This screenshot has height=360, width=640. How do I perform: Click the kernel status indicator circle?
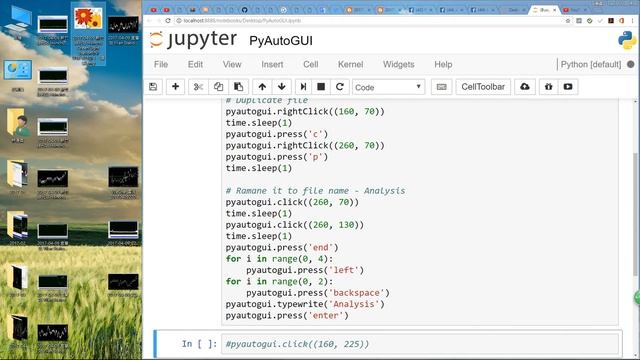click(x=631, y=64)
